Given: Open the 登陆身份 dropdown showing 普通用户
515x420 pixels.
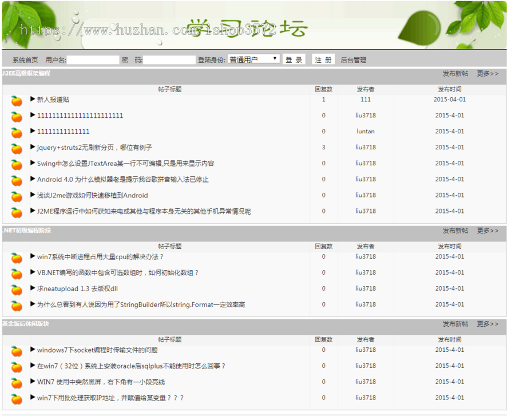Looking at the screenshot, I should (253, 60).
